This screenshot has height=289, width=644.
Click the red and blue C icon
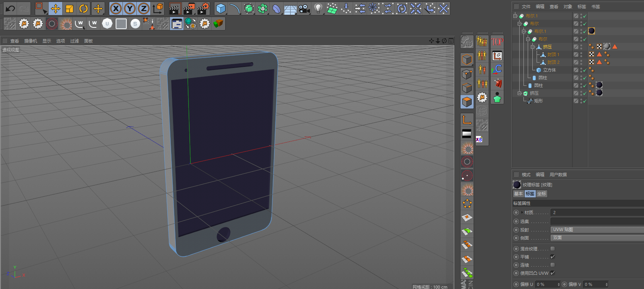pyautogui.click(x=497, y=70)
